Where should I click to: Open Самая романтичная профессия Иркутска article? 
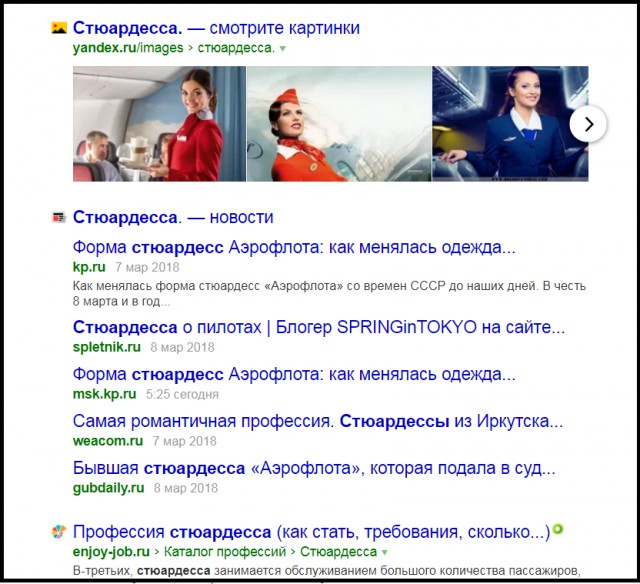pos(318,421)
